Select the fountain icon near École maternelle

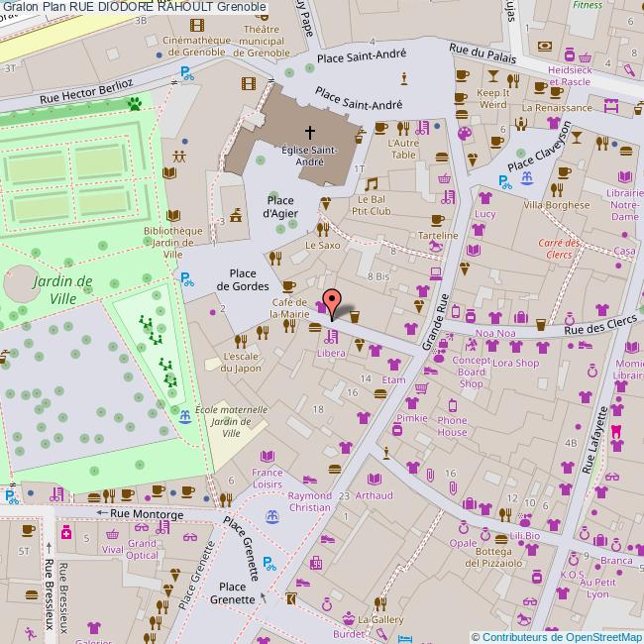pyautogui.click(x=183, y=416)
